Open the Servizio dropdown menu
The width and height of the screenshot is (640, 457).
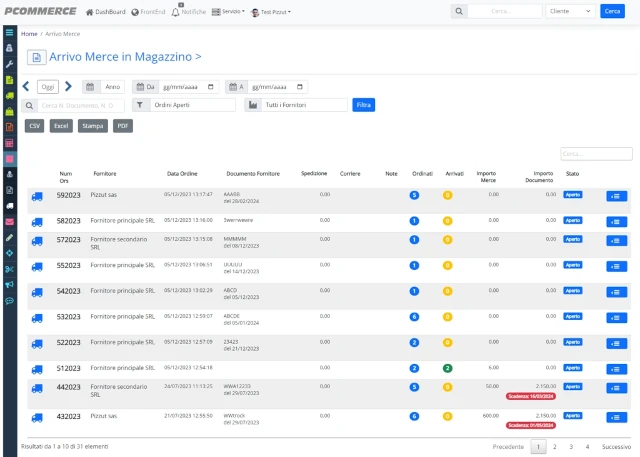229,12
